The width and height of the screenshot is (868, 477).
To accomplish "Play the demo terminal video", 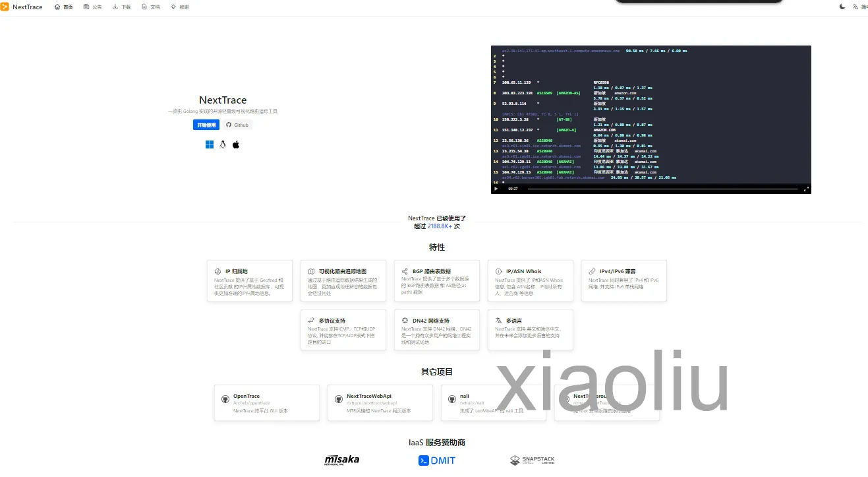I will click(496, 189).
